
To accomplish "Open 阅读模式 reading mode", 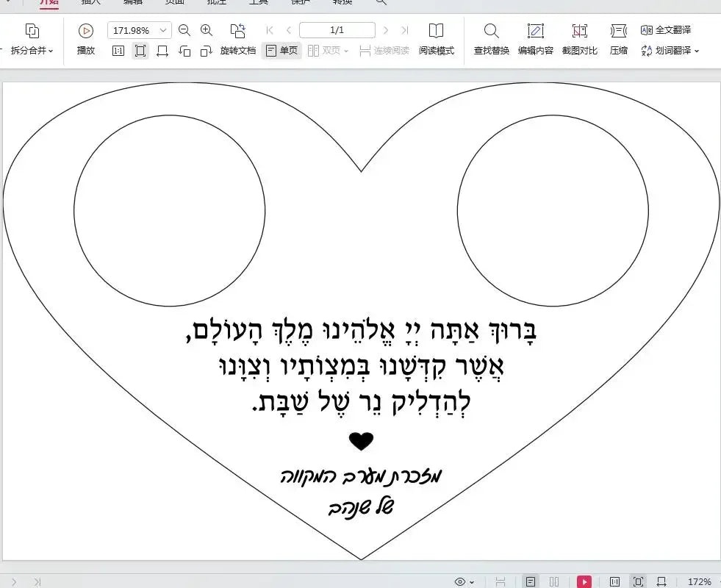I will click(437, 40).
